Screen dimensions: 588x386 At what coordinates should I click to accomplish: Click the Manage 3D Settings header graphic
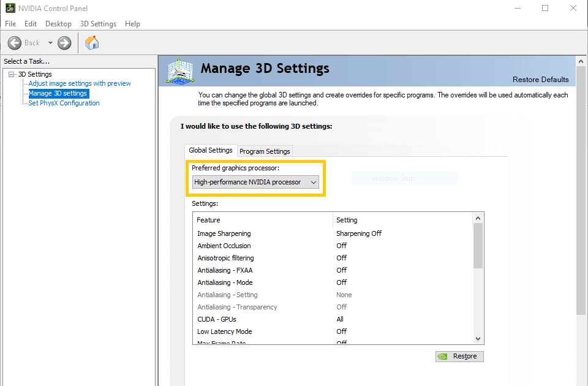click(180, 71)
